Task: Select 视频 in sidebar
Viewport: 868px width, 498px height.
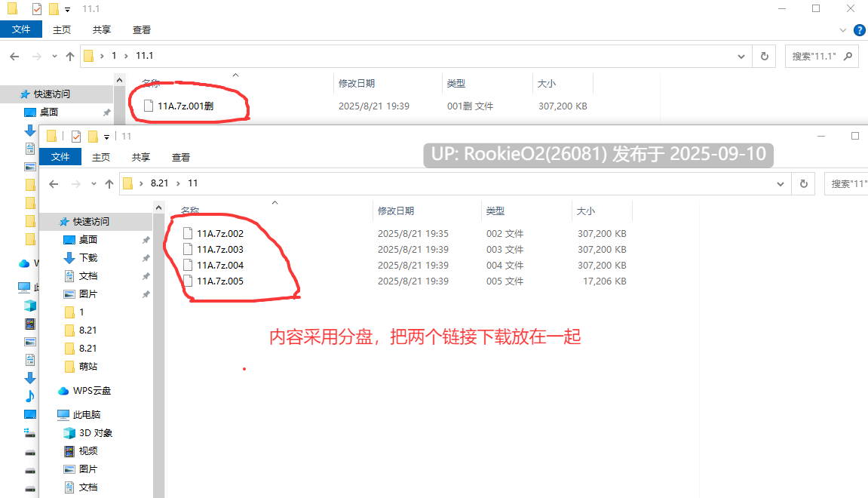Action: pos(88,451)
